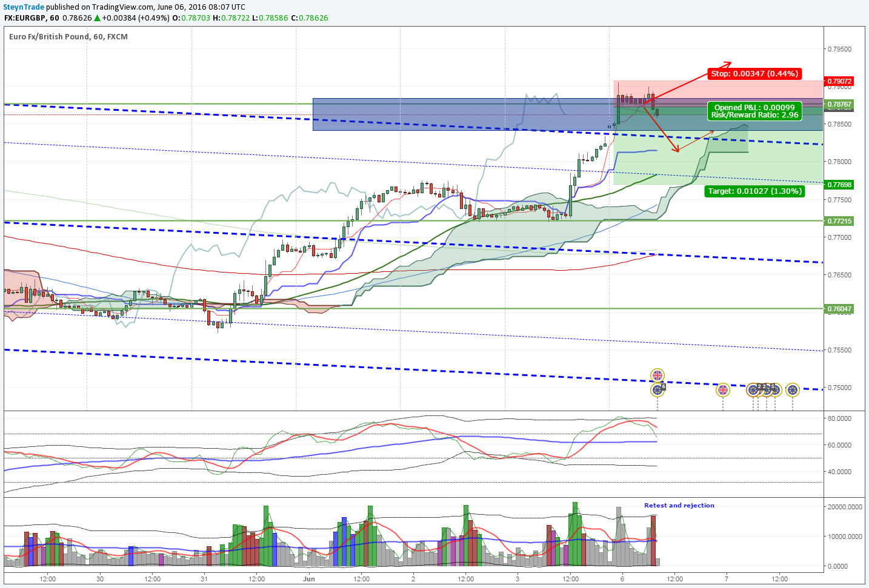The height and width of the screenshot is (588, 869).
Task: Click the 10000.0000 volume scale label
Action: point(845,537)
